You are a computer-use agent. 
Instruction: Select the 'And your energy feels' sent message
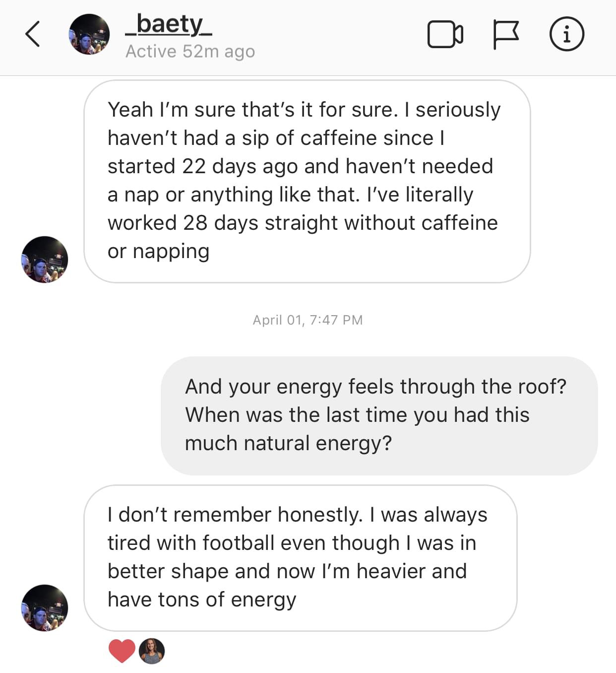[379, 415]
